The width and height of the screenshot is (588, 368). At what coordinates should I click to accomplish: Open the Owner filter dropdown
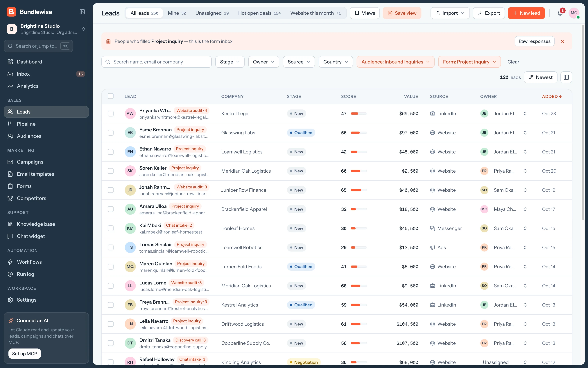coord(264,62)
